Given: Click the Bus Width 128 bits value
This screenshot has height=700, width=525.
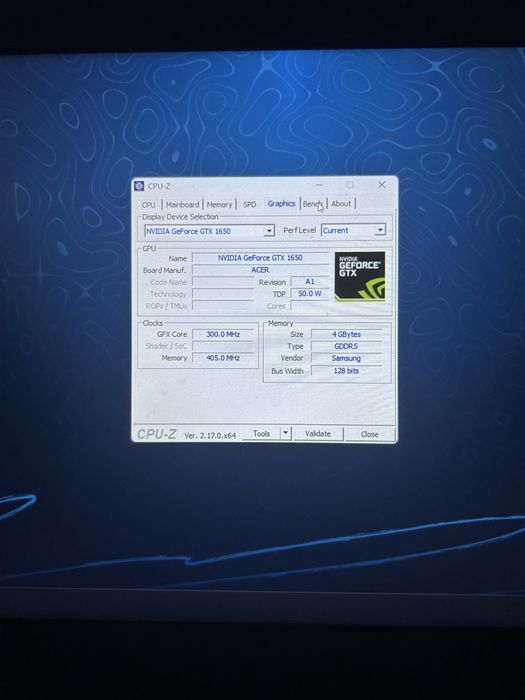Looking at the screenshot, I should pos(346,371).
